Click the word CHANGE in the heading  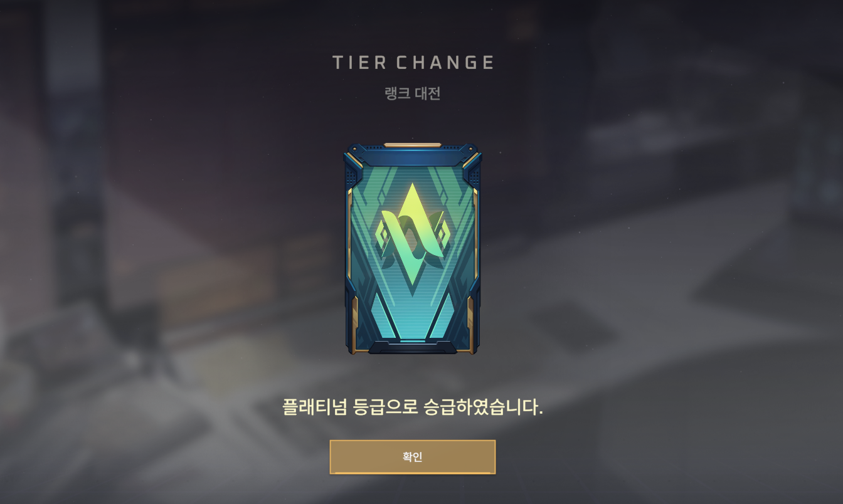click(x=445, y=63)
